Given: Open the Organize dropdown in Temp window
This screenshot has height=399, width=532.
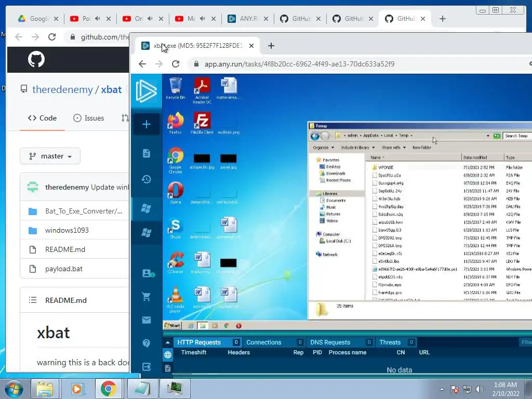Looking at the screenshot, I should 323,148.
